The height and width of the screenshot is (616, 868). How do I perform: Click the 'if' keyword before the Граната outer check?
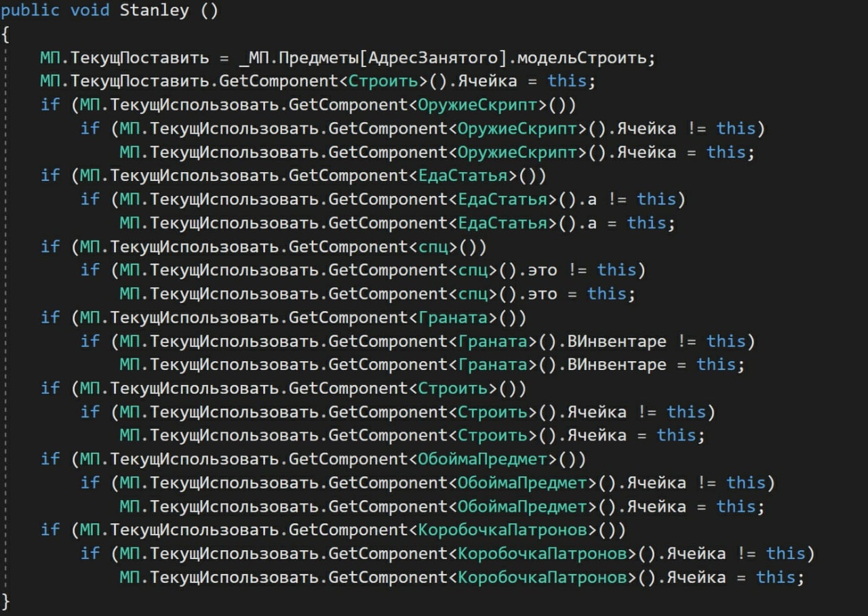pyautogui.click(x=50, y=317)
